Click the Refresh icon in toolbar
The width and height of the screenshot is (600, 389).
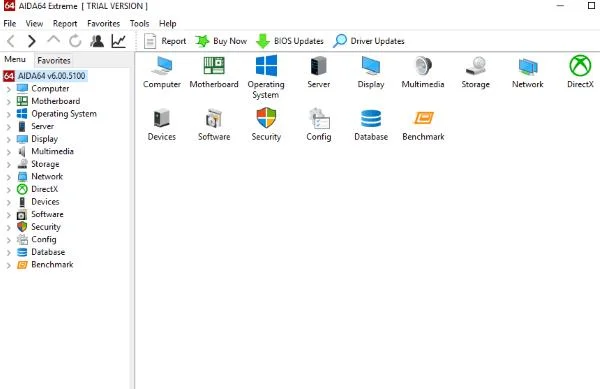pyautogui.click(x=75, y=41)
